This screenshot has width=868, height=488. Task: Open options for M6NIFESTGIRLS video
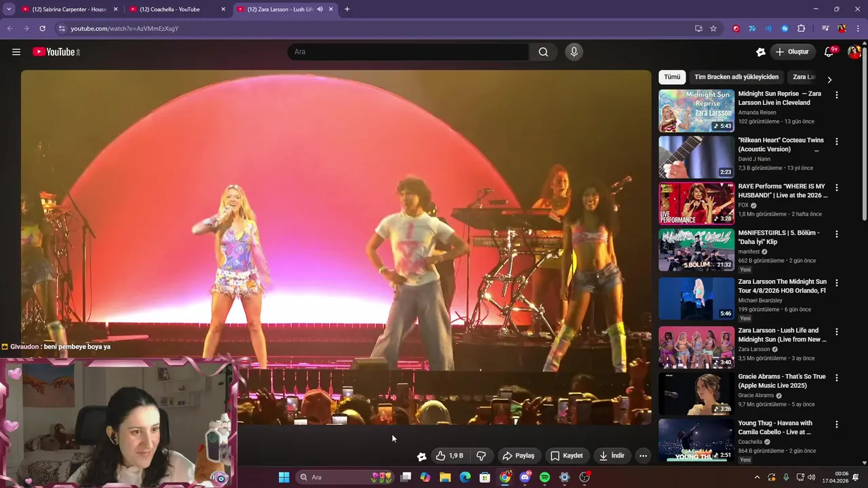click(836, 234)
